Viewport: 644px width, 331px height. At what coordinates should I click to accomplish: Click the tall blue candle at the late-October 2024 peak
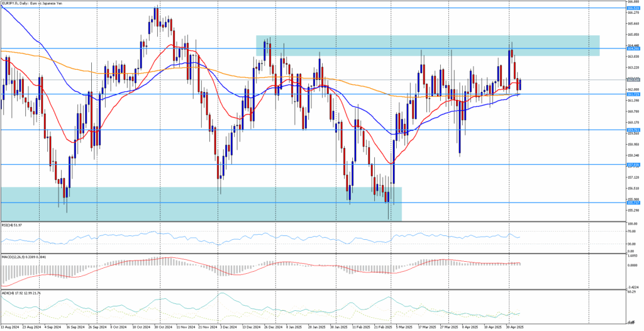[155, 14]
